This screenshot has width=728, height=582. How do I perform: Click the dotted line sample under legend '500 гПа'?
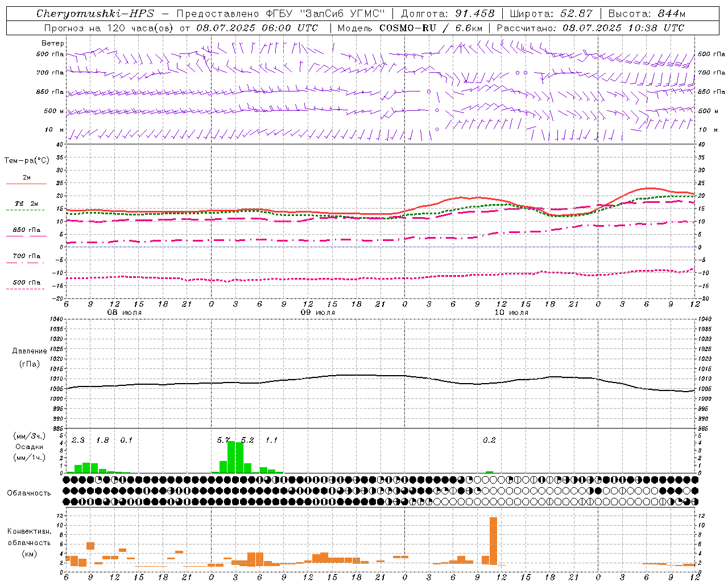point(26,289)
